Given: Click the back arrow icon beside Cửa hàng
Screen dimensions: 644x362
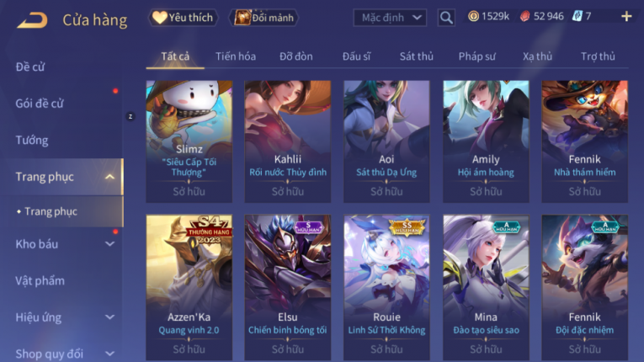Looking at the screenshot, I should point(32,19).
